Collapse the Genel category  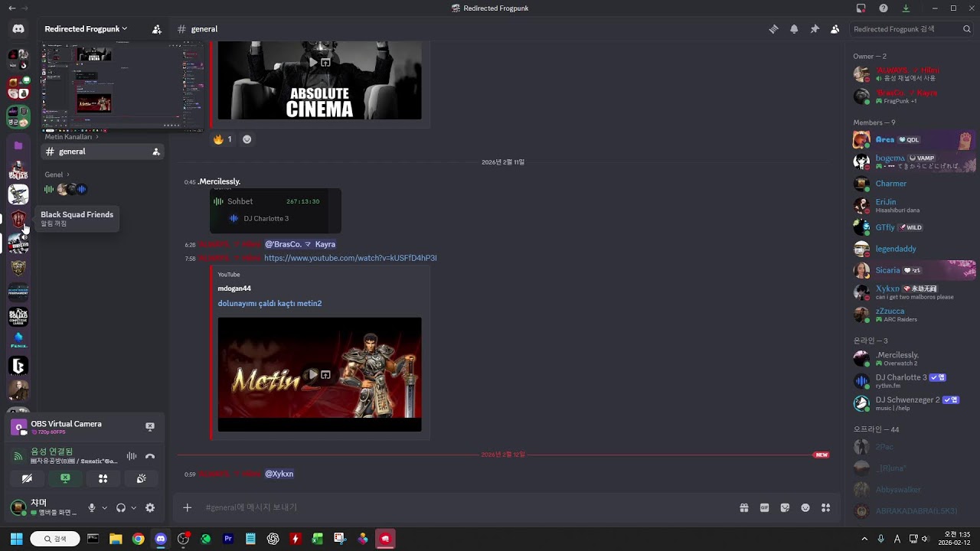pos(57,174)
